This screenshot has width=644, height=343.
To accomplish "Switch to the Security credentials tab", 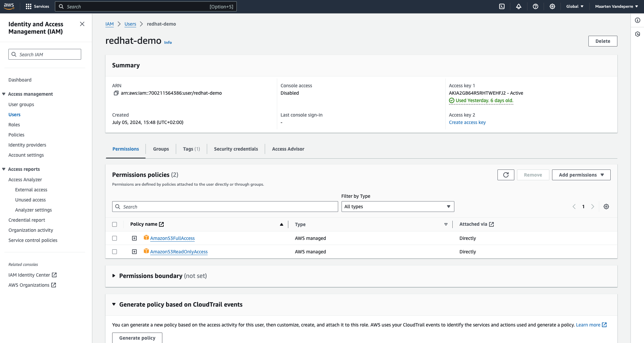I will click(x=236, y=149).
